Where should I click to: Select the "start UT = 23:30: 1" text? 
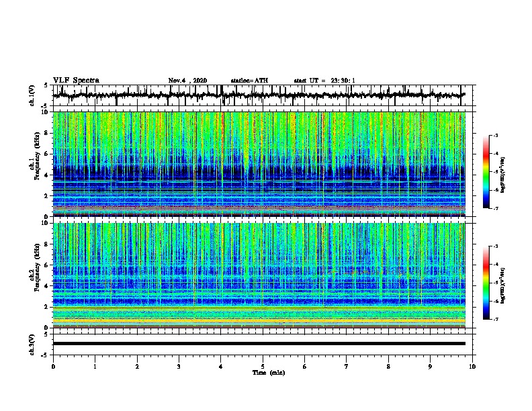pyautogui.click(x=324, y=81)
